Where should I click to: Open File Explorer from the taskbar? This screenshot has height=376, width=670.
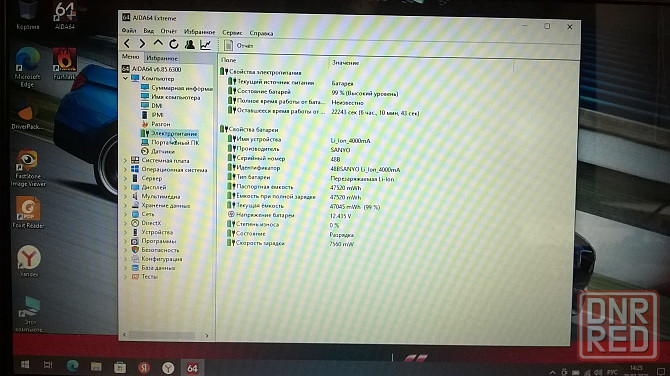pyautogui.click(x=96, y=366)
